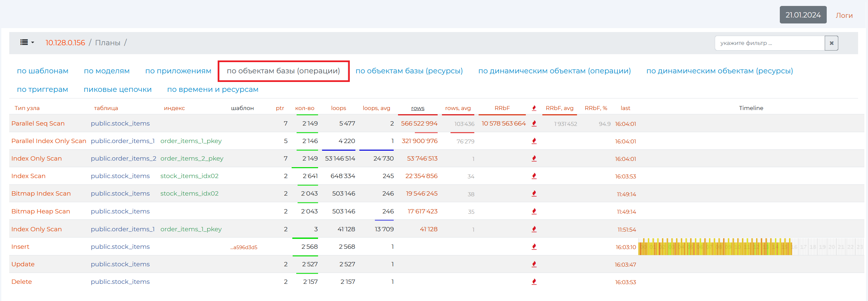
Task: Sort by RRbF column header
Action: tap(502, 108)
